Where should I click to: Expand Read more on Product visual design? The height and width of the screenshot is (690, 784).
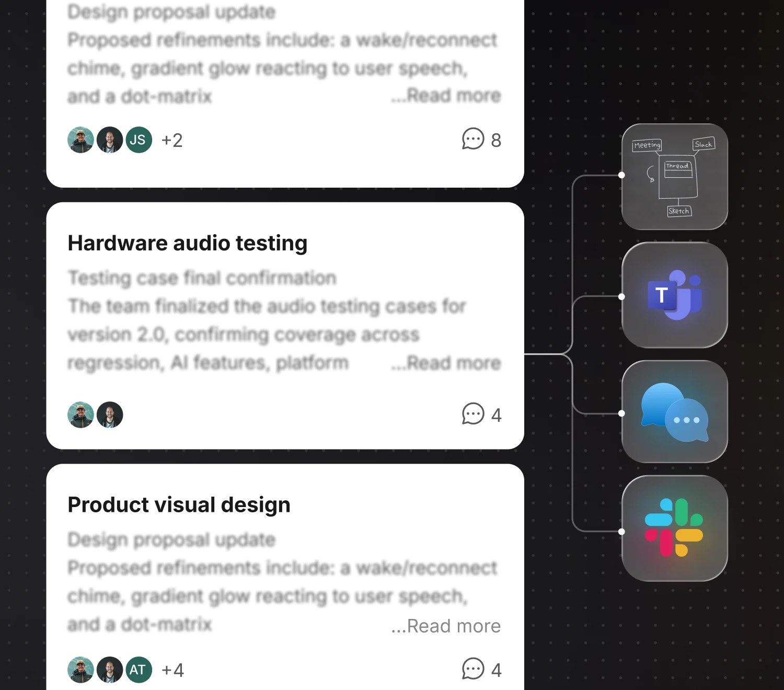(446, 626)
